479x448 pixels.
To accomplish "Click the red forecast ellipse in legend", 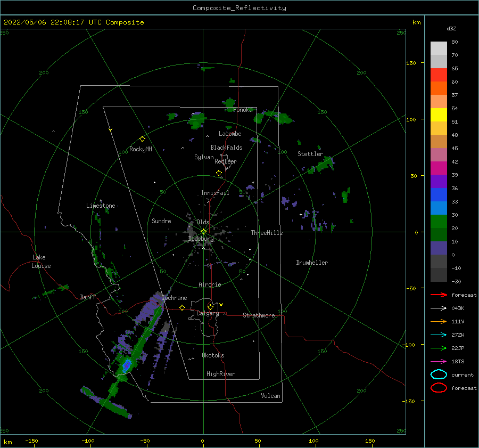I will pyautogui.click(x=439, y=388).
